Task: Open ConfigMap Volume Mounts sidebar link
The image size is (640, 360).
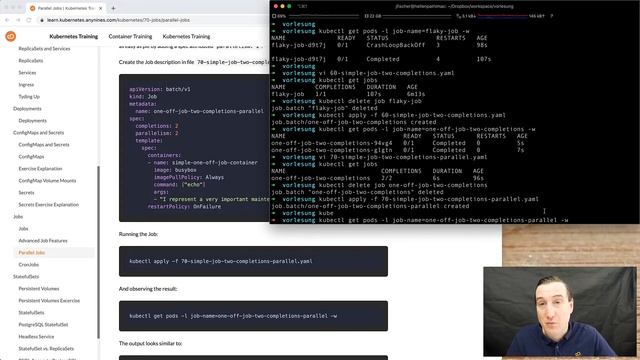Action: click(47, 180)
